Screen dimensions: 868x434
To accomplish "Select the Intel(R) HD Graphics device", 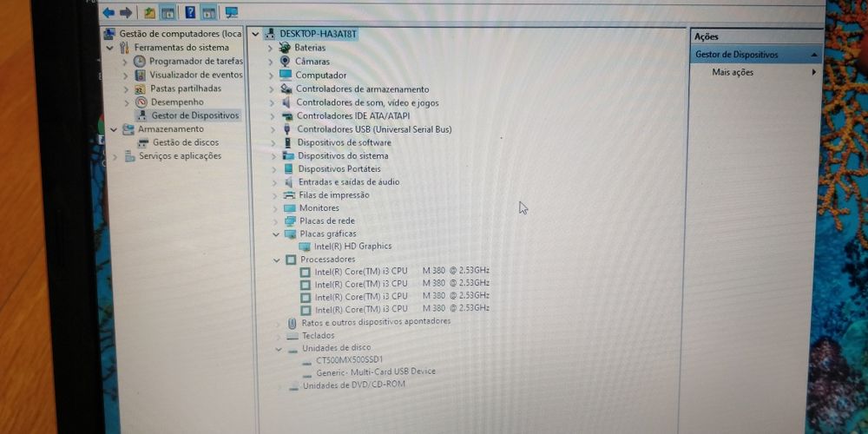I will [x=352, y=247].
